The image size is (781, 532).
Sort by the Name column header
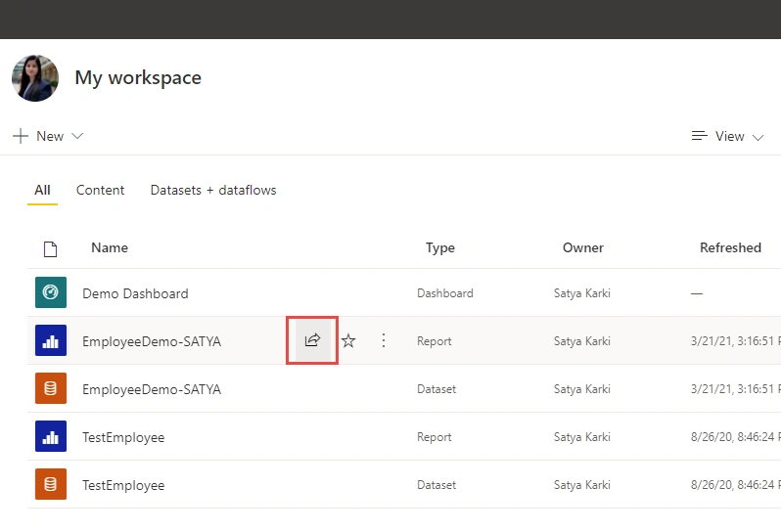click(x=110, y=247)
